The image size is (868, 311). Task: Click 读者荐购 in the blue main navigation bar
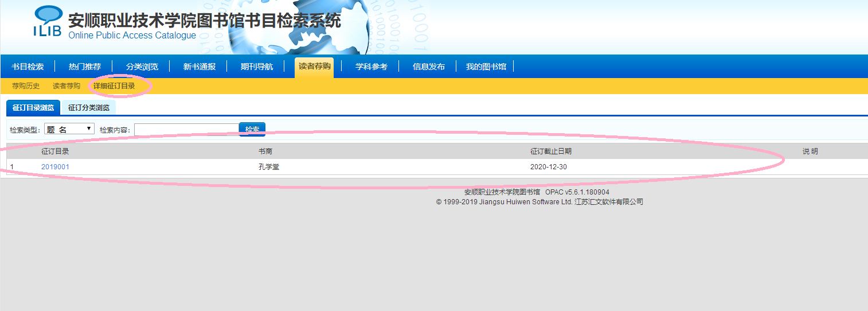coord(314,67)
